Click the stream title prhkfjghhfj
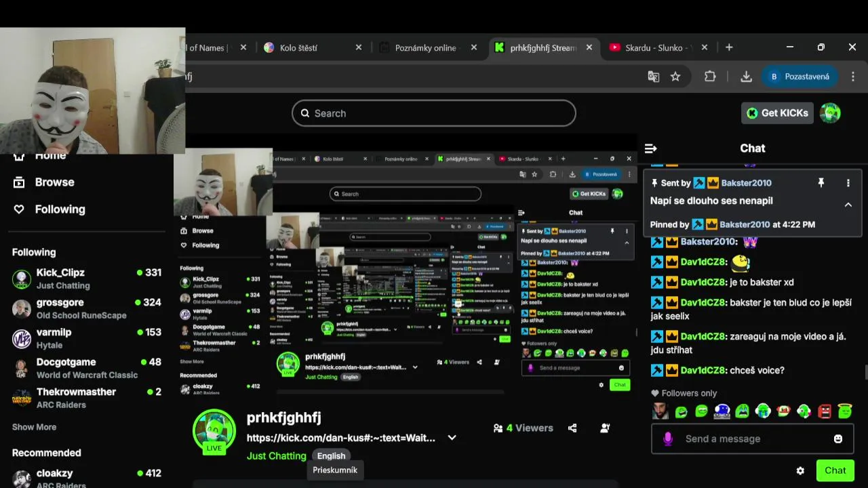The image size is (868, 488). pyautogui.click(x=283, y=418)
